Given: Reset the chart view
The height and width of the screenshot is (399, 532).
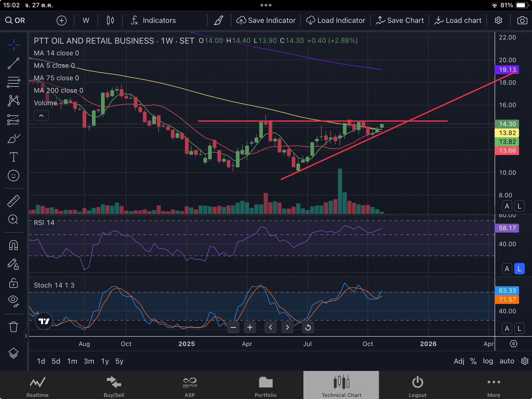Looking at the screenshot, I should coord(308,327).
